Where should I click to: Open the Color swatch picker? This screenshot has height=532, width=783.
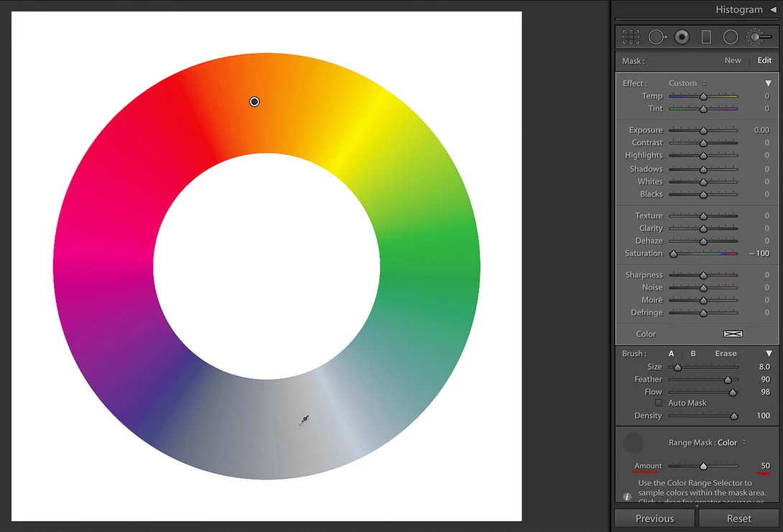[733, 334]
